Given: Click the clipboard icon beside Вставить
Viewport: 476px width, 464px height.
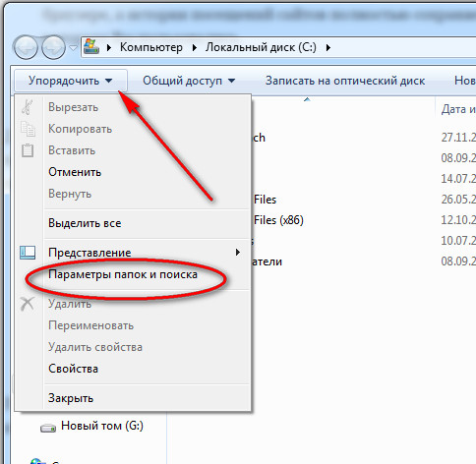Looking at the screenshot, I should tap(28, 150).
